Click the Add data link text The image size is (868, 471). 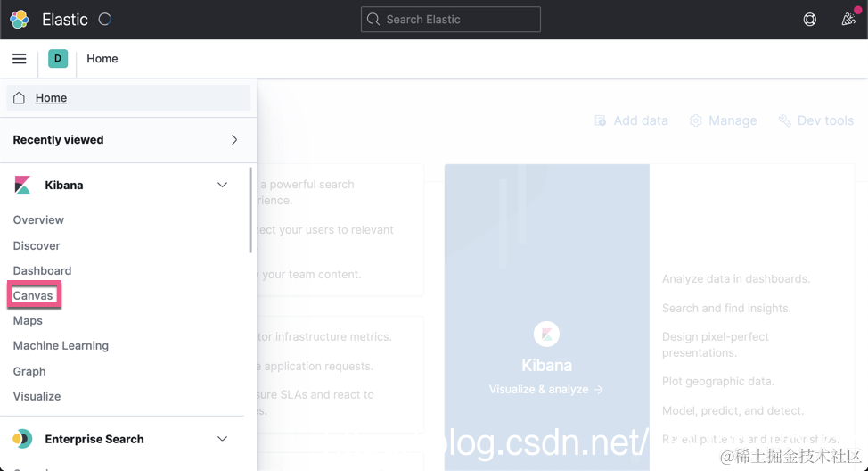pyautogui.click(x=641, y=120)
